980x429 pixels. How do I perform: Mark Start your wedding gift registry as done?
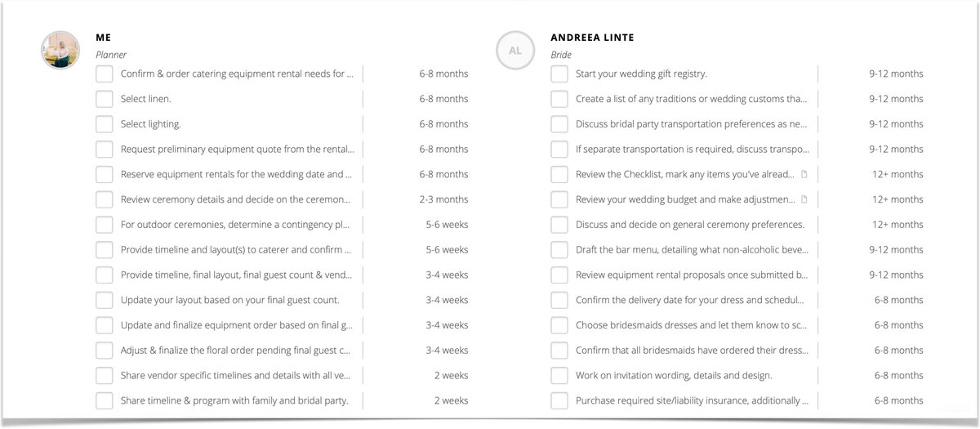pyautogui.click(x=559, y=74)
